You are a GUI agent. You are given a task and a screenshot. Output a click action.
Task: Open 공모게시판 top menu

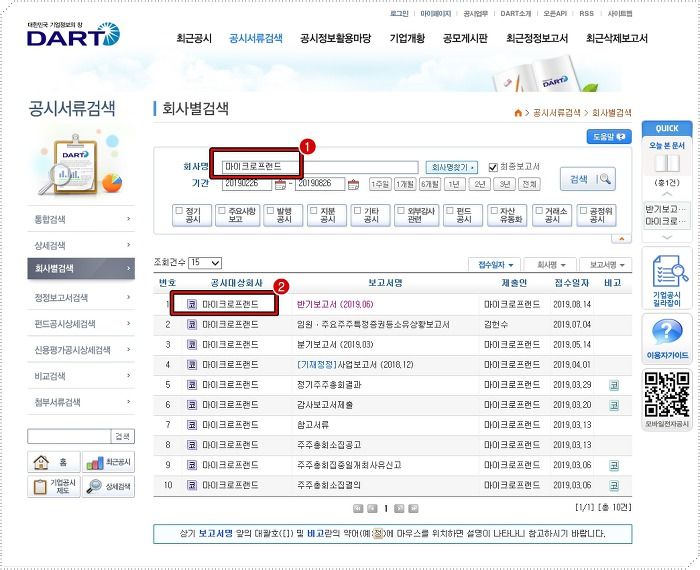465,38
